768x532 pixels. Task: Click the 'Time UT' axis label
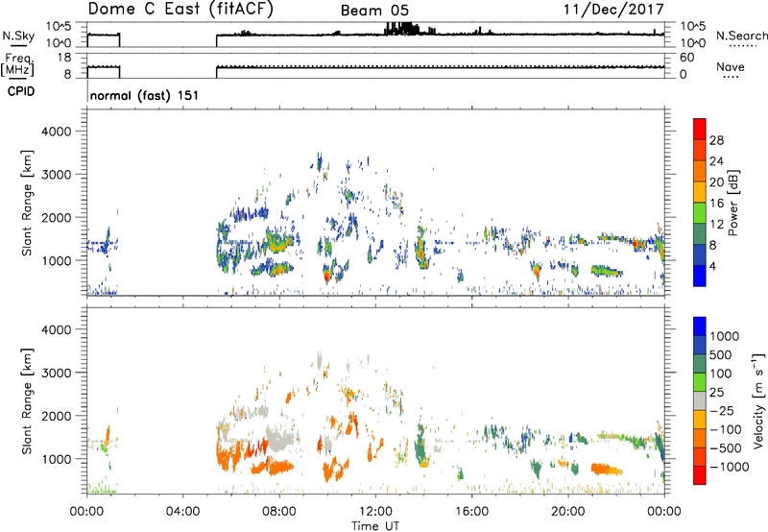click(x=375, y=526)
